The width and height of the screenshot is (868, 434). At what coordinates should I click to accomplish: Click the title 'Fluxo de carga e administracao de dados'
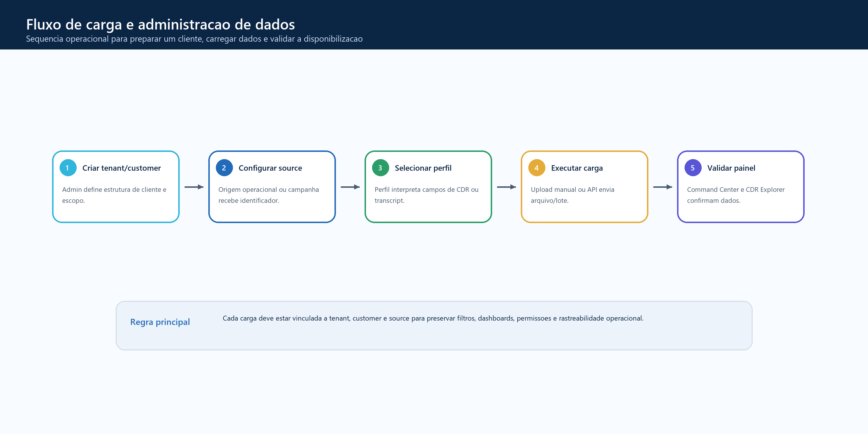coord(160,24)
